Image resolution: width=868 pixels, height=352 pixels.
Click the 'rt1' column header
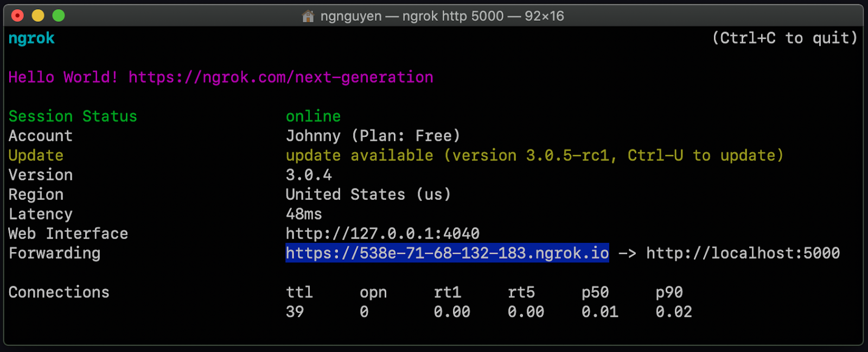coord(448,292)
